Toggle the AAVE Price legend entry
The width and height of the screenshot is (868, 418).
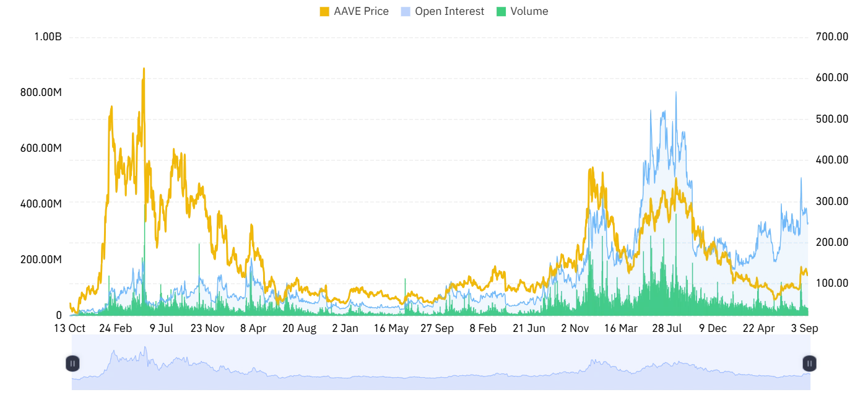pyautogui.click(x=354, y=11)
